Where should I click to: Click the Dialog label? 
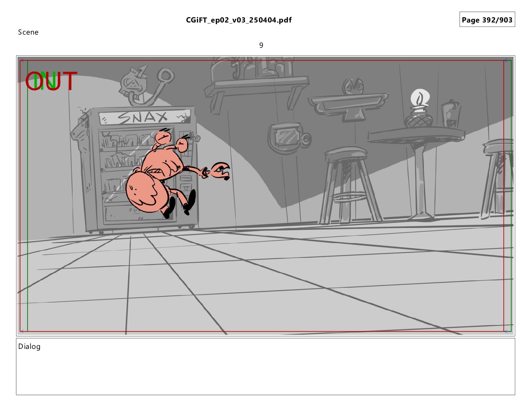[x=29, y=347]
